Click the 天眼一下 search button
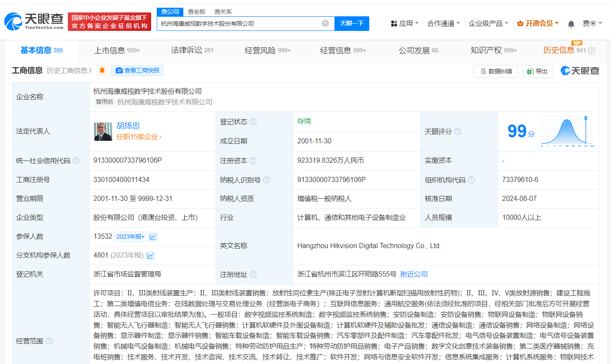 (x=352, y=23)
